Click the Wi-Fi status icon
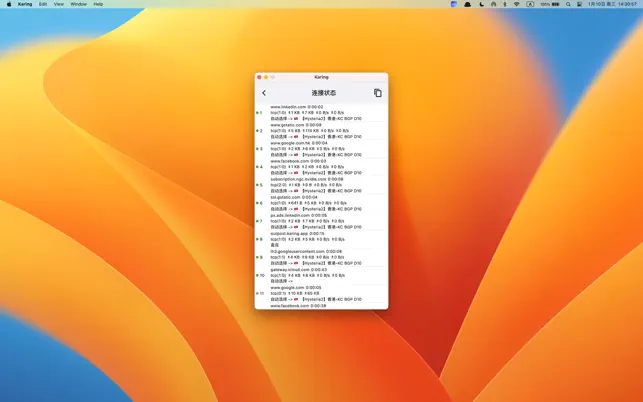This screenshot has width=643, height=402. (x=517, y=4)
